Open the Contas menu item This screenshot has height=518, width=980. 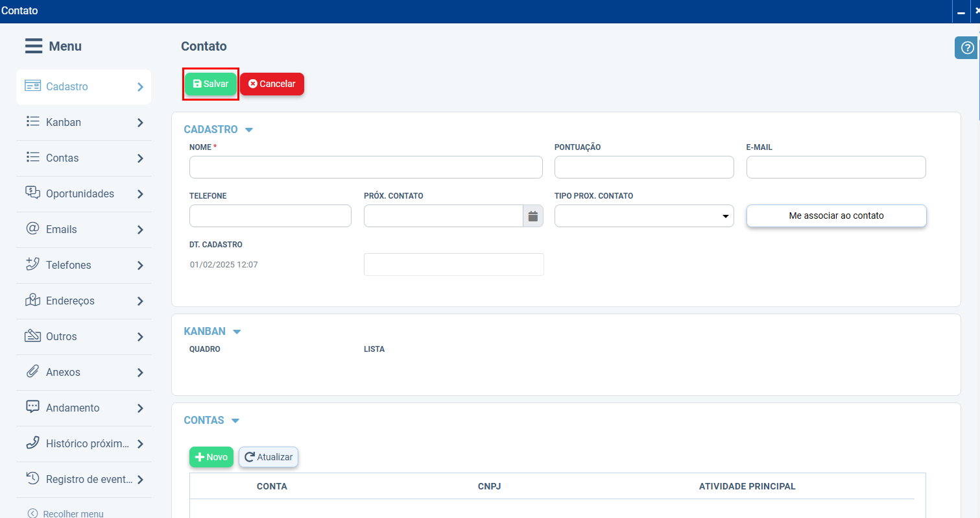(84, 158)
